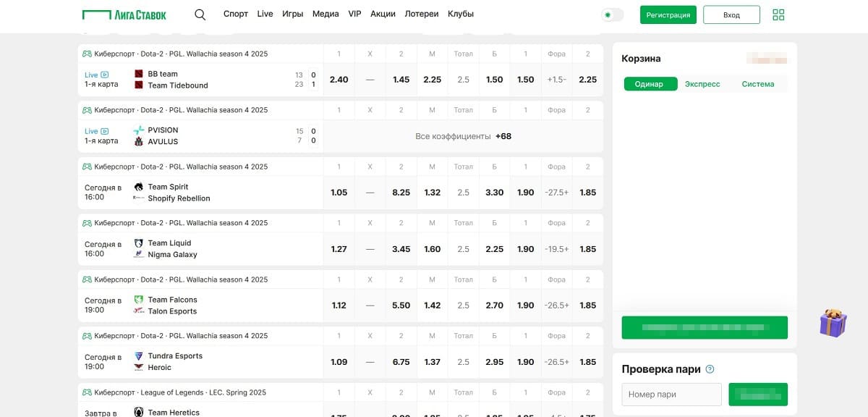The image size is (868, 417).
Task: Click the Корзина heading text
Action: tap(641, 59)
